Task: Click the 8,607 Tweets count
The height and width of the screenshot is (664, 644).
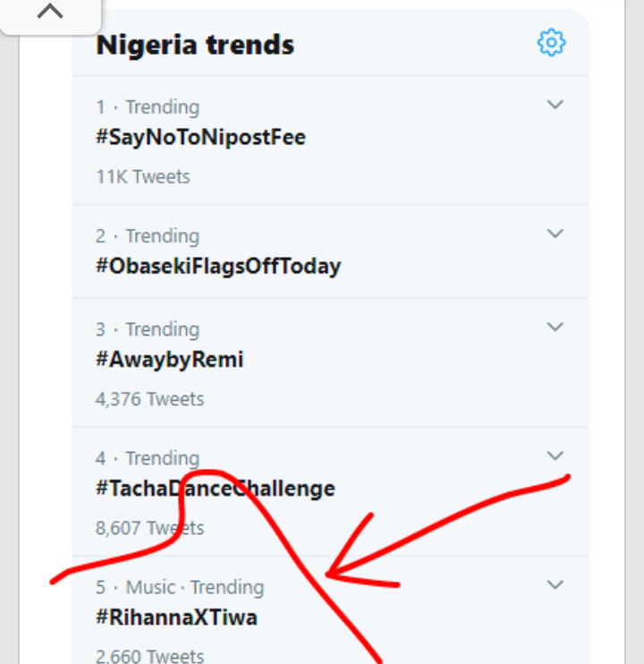Action: 149,528
